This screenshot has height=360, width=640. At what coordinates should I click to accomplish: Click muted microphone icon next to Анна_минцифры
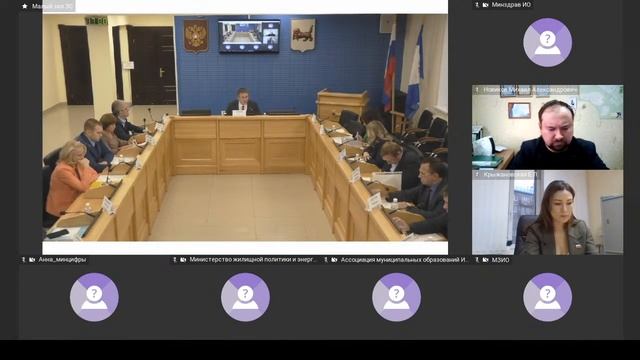(23, 260)
